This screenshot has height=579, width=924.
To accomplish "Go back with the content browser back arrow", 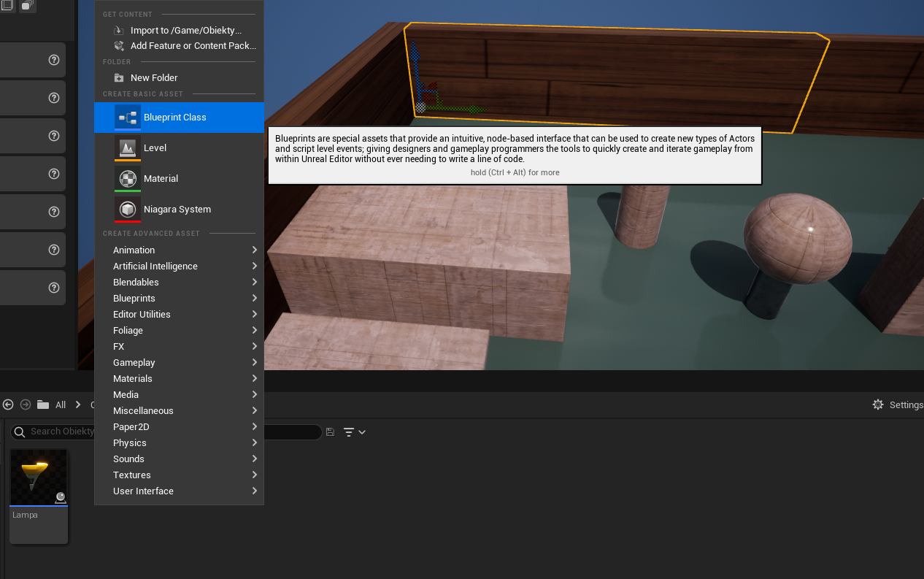I will pyautogui.click(x=8, y=404).
